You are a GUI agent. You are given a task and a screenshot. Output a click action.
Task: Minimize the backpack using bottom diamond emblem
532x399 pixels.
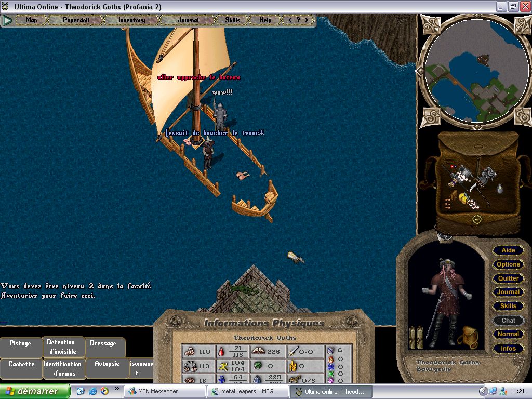pyautogui.click(x=477, y=219)
